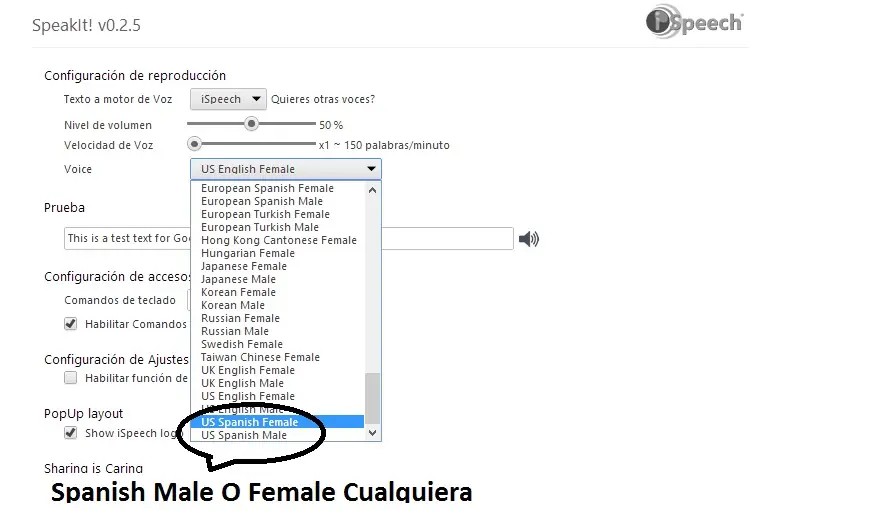Click the voice list scroll down arrow
The width and height of the screenshot is (881, 511).
372,433
